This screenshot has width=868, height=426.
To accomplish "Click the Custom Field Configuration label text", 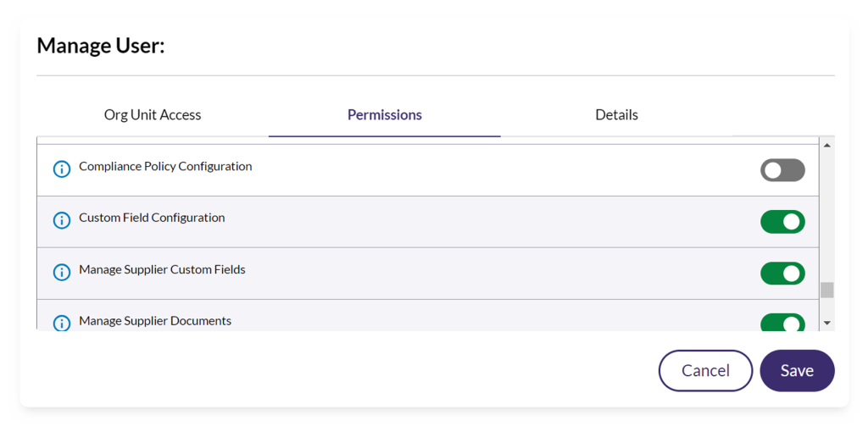I will [152, 218].
